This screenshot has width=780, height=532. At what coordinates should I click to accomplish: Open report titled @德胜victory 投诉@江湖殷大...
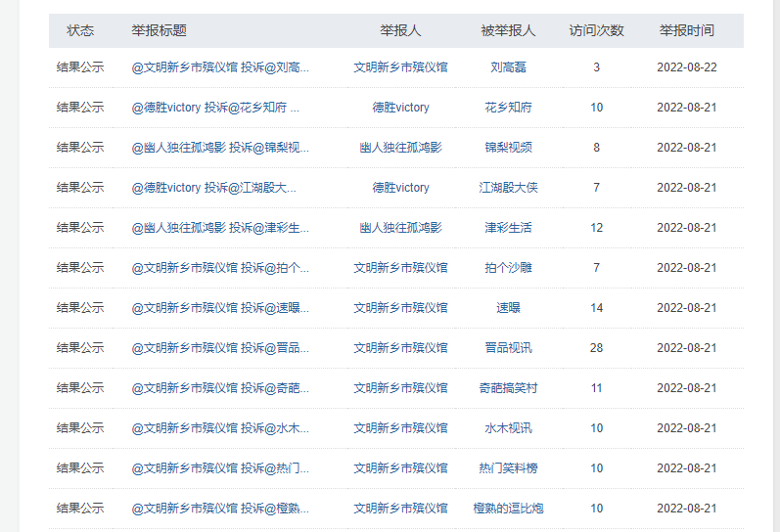[x=214, y=188]
